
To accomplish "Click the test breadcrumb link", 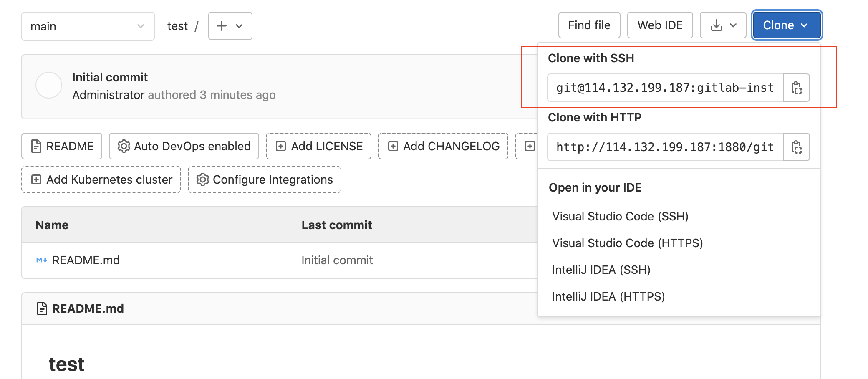I will click(177, 26).
